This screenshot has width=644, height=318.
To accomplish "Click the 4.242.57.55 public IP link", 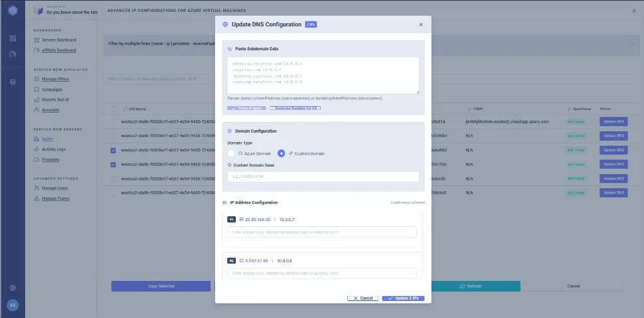I will pyautogui.click(x=257, y=261).
